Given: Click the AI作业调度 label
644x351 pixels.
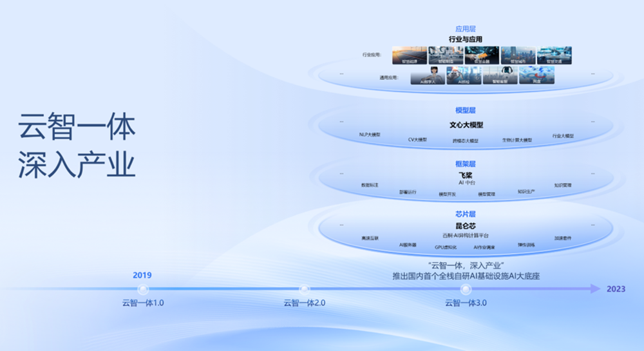Looking at the screenshot, I should (484, 247).
